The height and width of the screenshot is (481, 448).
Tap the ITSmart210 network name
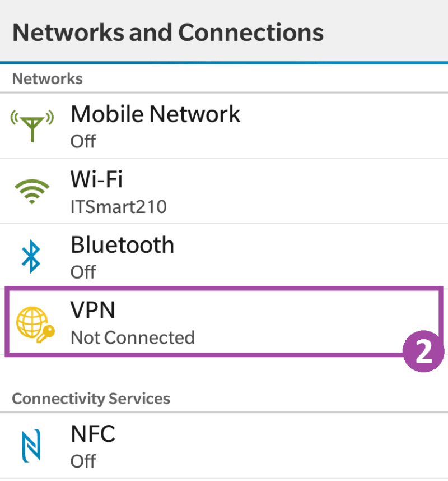coord(118,207)
